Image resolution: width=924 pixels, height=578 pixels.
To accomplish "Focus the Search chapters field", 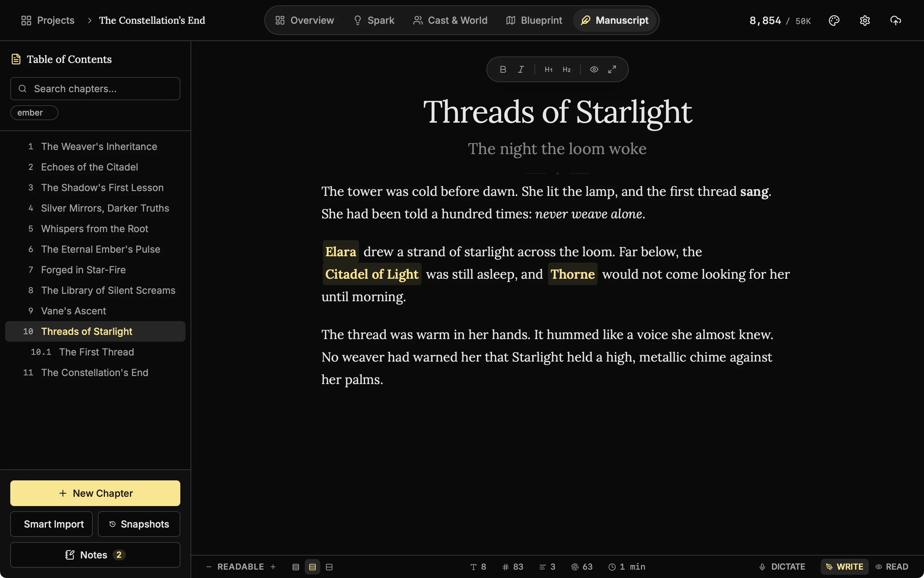I will (x=95, y=89).
